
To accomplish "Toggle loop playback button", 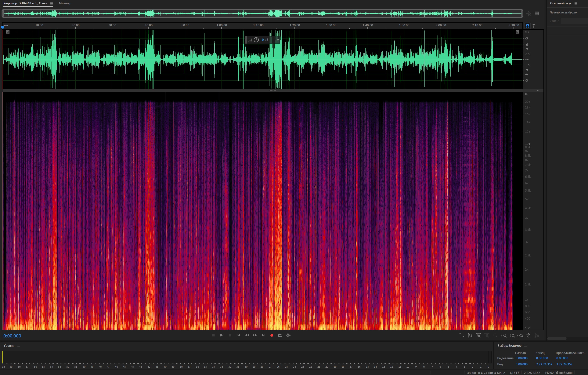I will pyautogui.click(x=280, y=335).
